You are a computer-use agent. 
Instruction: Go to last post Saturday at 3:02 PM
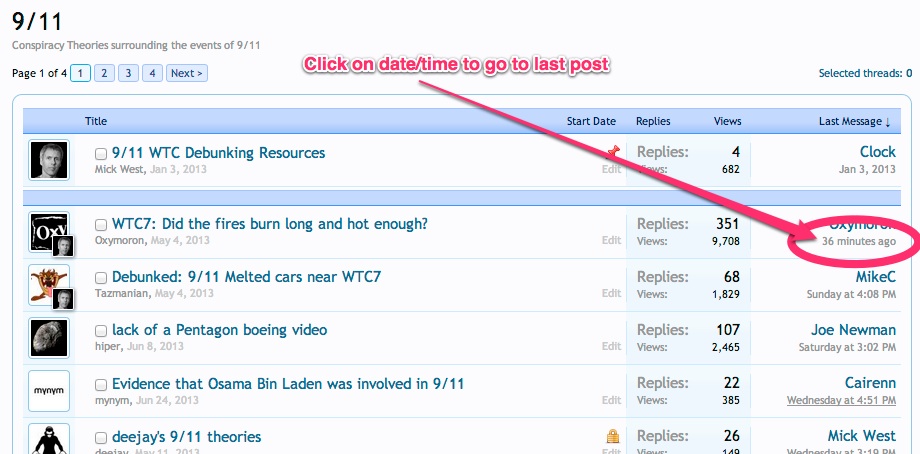pos(847,347)
